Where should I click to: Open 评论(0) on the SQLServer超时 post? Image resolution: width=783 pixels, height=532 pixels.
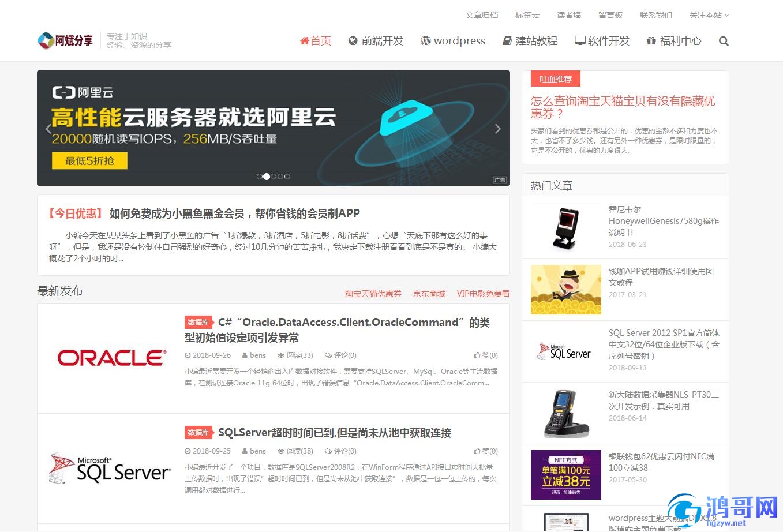click(x=340, y=451)
